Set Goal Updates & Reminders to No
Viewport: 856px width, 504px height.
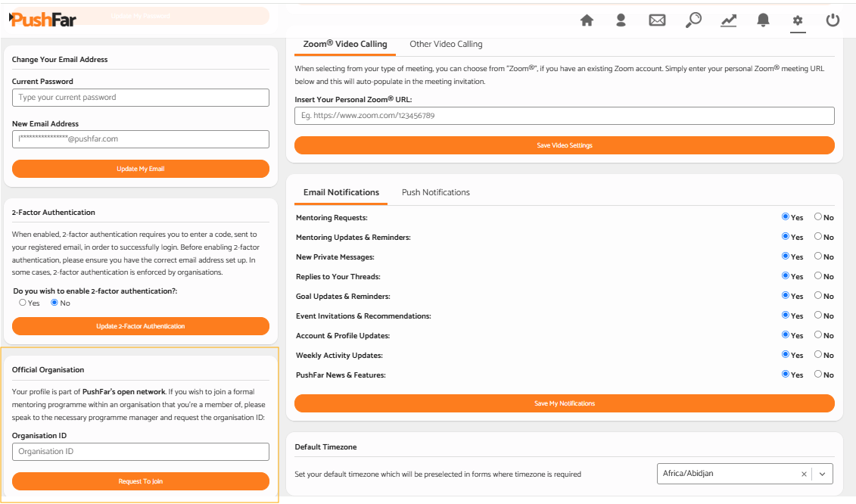(818, 295)
